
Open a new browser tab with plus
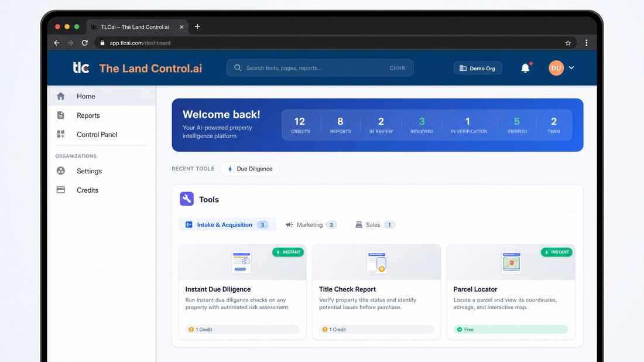[197, 26]
